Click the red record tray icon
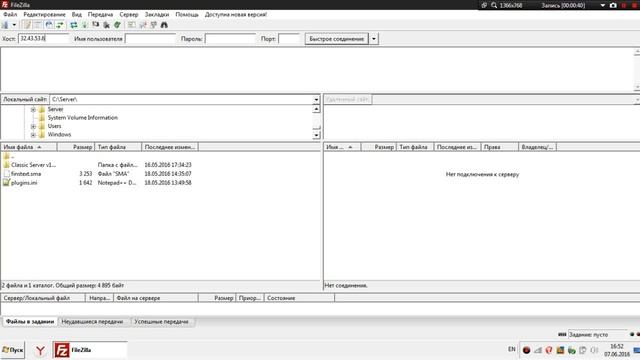Screen dimensions: 640x360 [x=527, y=350]
